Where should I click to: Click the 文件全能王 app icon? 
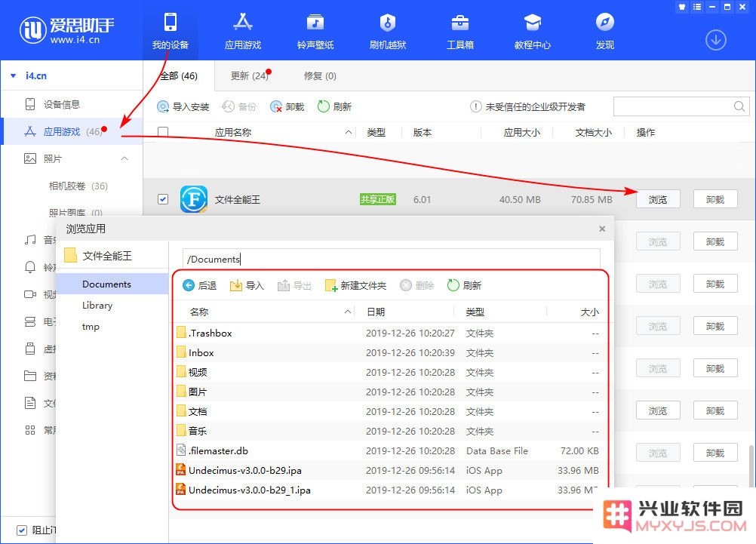click(x=194, y=199)
